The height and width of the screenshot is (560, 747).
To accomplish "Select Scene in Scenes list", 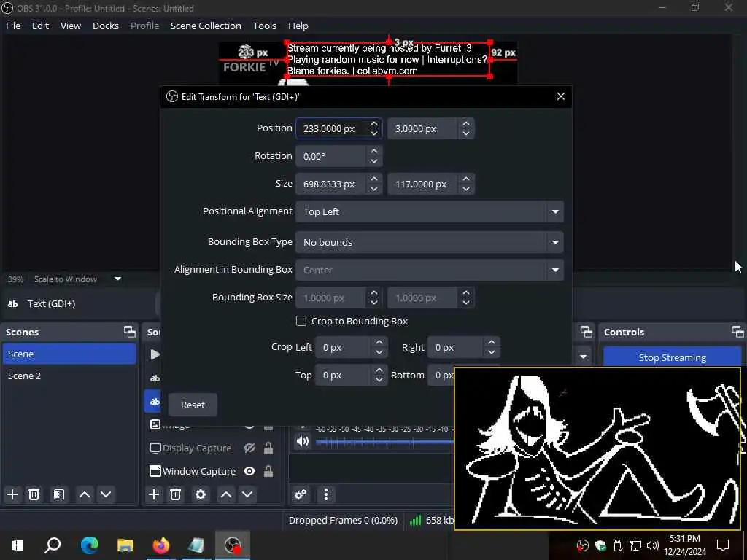I will coord(69,354).
